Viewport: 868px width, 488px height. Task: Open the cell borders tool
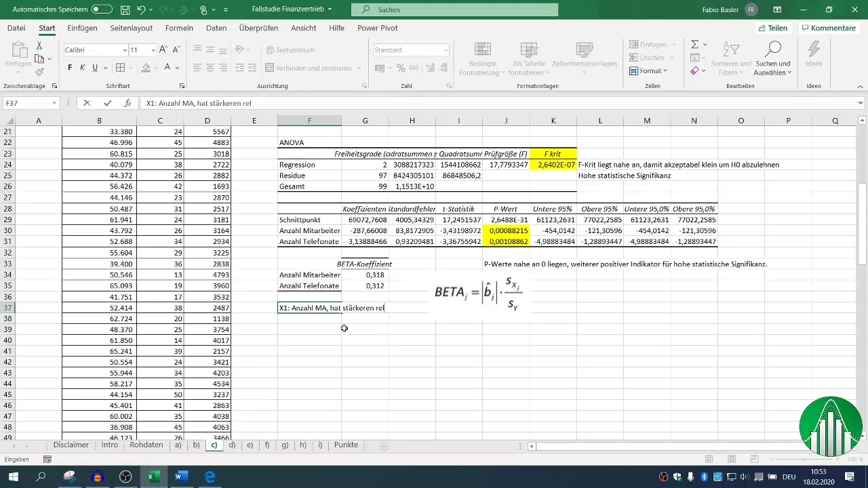click(x=120, y=68)
